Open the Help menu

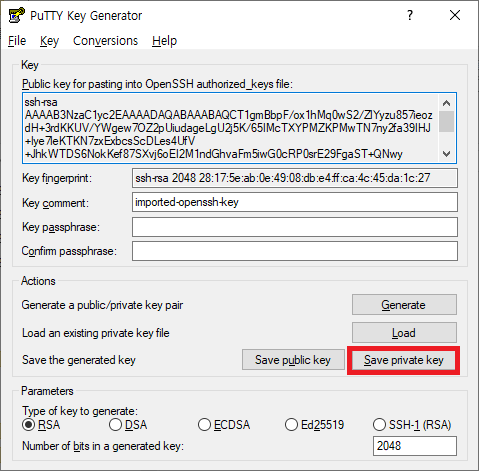(x=164, y=41)
